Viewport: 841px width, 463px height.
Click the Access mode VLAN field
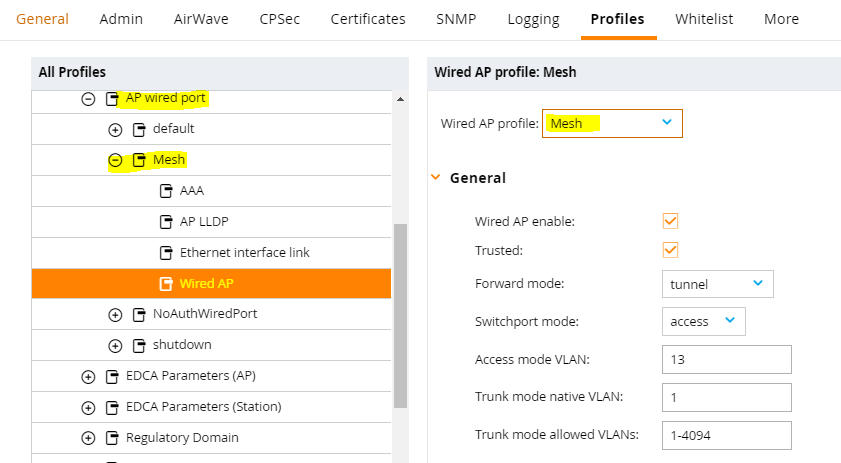727,359
